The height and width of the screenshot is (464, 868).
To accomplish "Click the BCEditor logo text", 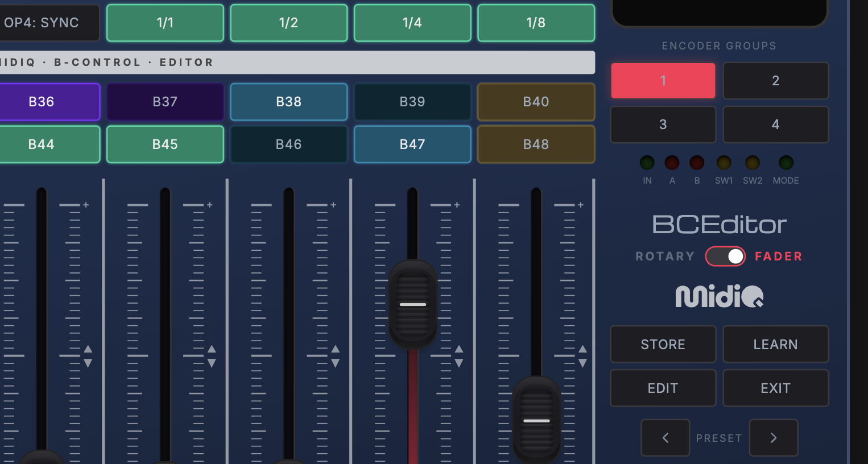I will click(x=720, y=225).
